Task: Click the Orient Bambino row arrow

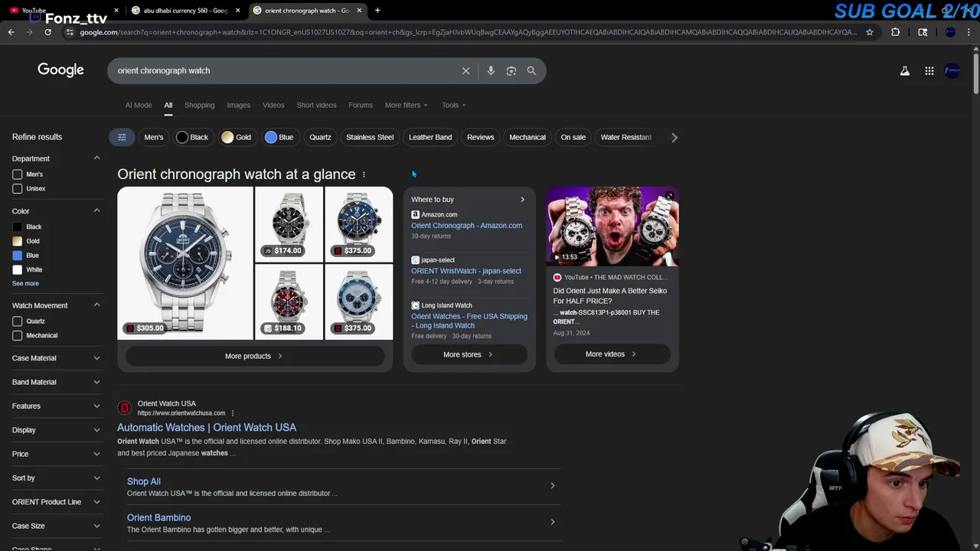Action: [552, 522]
